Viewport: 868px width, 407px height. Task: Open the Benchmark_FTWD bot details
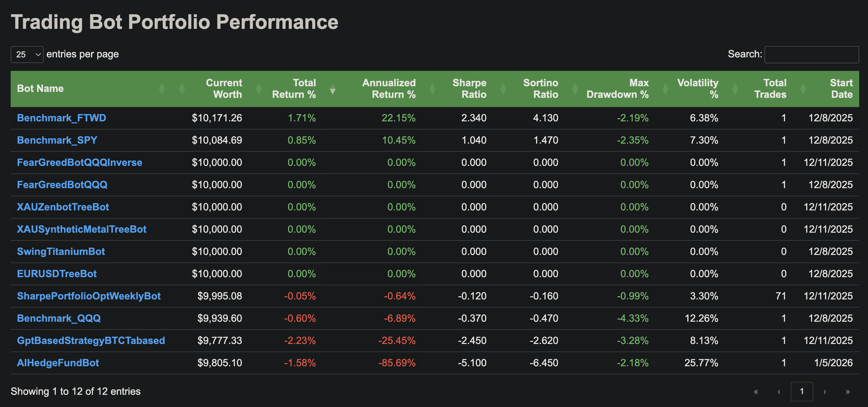[61, 118]
